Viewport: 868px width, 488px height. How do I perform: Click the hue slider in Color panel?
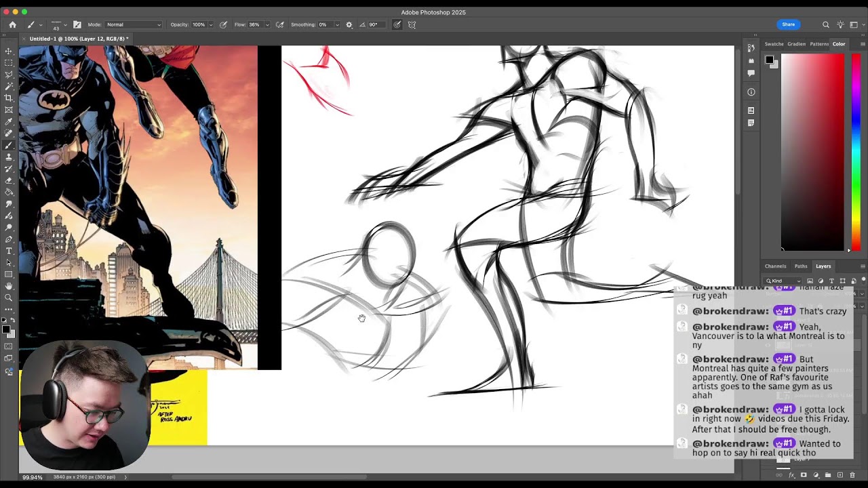[x=856, y=152]
